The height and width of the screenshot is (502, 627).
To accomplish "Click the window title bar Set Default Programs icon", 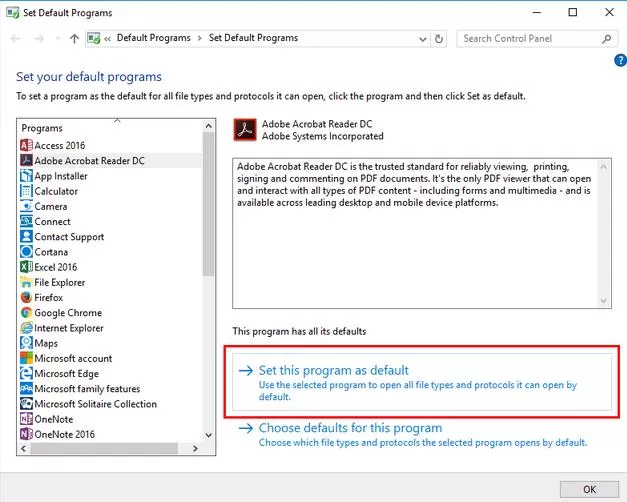I will coord(12,12).
